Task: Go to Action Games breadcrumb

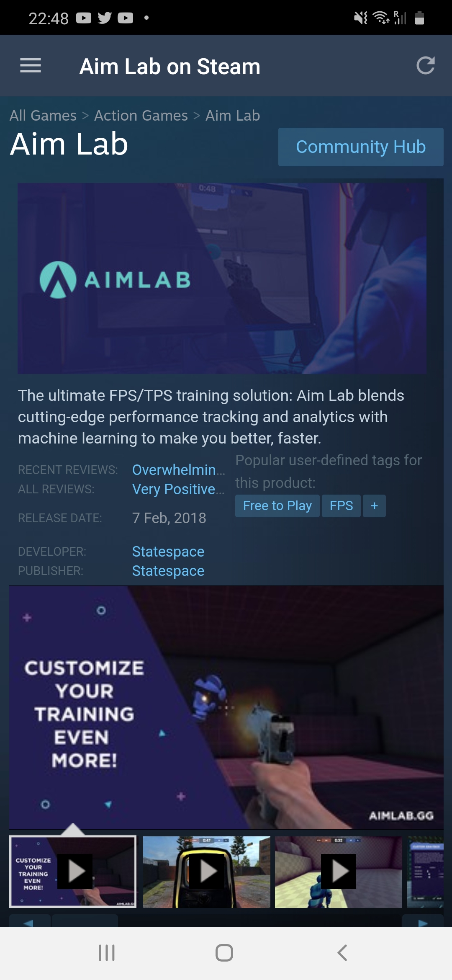Action: [141, 116]
